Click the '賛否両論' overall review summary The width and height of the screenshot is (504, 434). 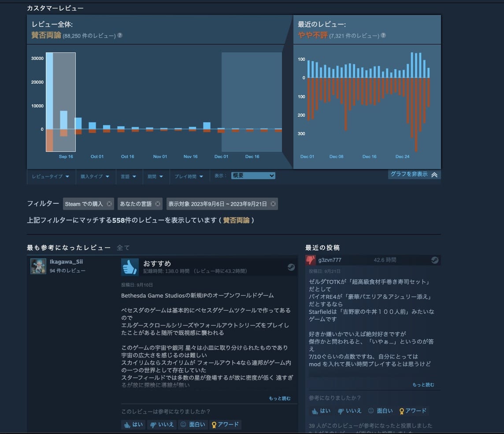click(x=46, y=35)
